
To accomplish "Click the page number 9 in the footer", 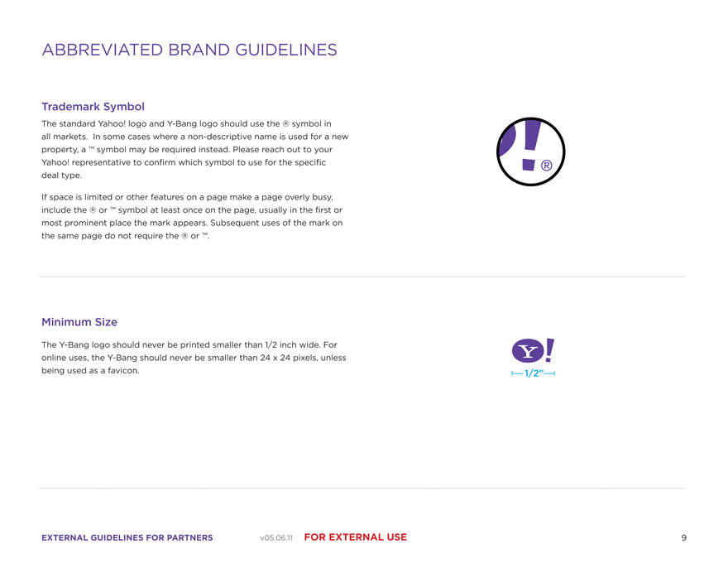I will coord(683,538).
